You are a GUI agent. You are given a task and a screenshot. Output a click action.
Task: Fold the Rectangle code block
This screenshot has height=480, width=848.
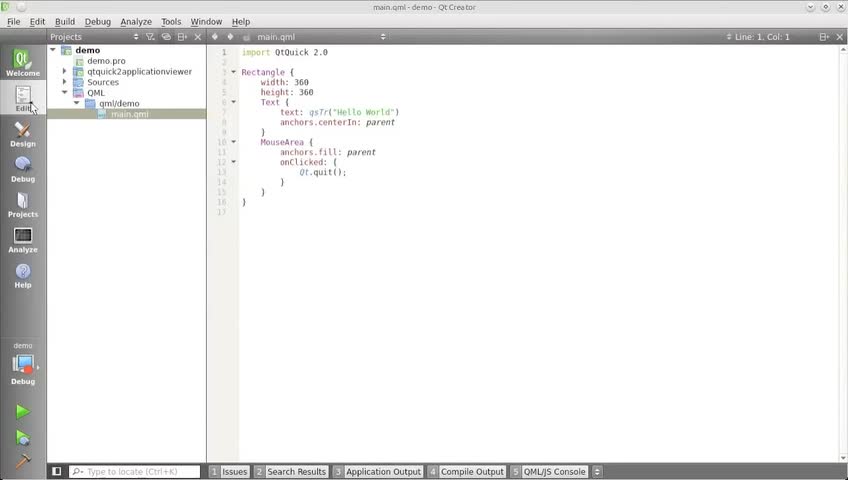click(x=234, y=72)
